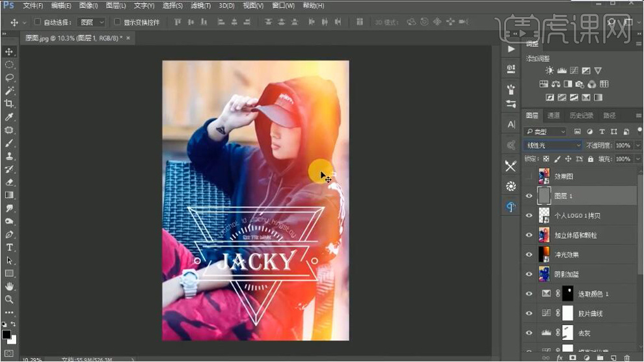Click the Photo Filter adjustment icon
Image resolution: width=644 pixels, height=362 pixels.
(580, 84)
